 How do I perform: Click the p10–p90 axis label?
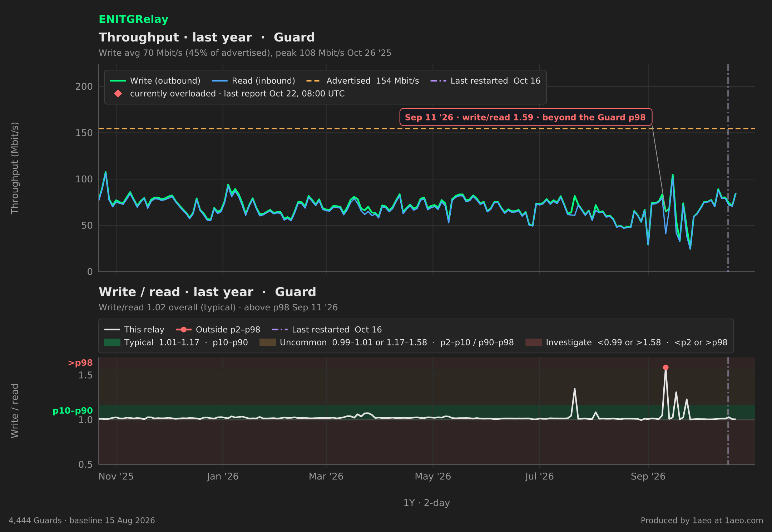click(73, 411)
